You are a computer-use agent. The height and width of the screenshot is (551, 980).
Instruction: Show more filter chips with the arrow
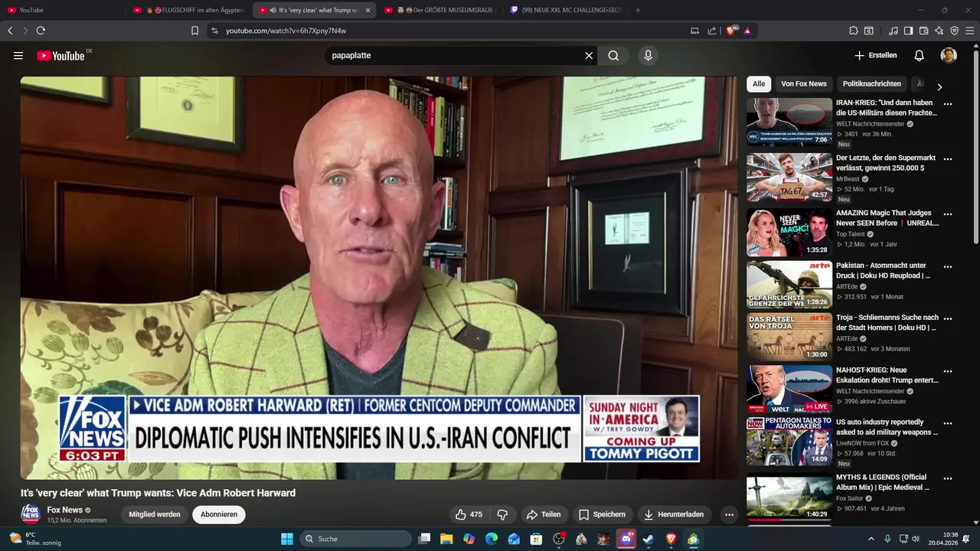tap(939, 86)
